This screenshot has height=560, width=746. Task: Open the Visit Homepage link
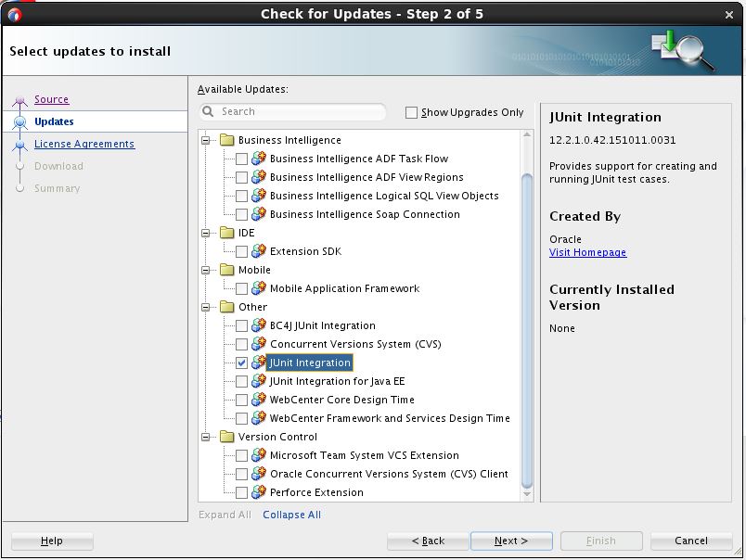pyautogui.click(x=587, y=252)
